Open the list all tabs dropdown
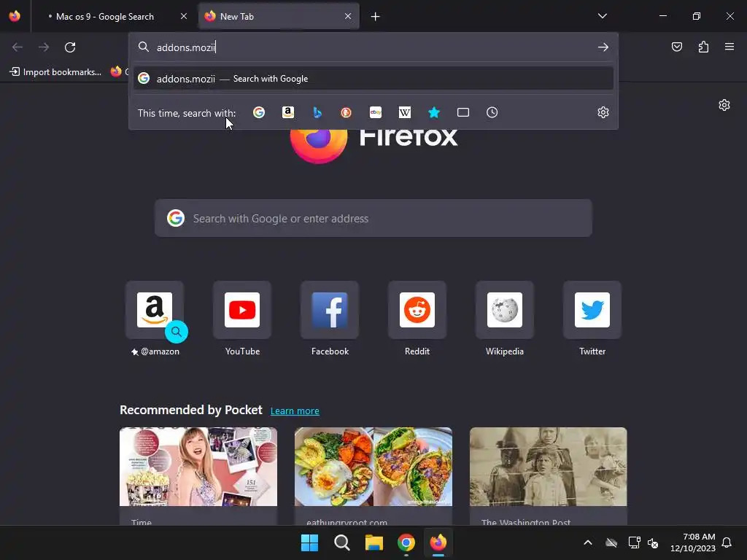 coord(602,16)
